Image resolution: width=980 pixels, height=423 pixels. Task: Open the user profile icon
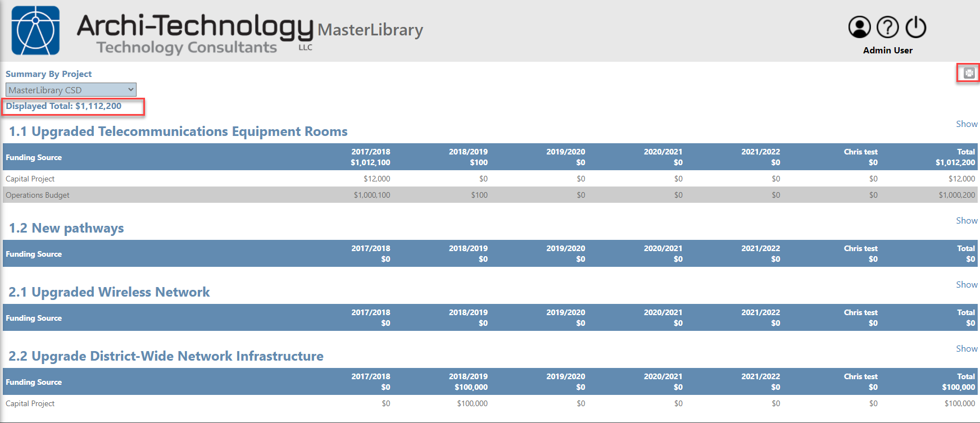tap(859, 27)
